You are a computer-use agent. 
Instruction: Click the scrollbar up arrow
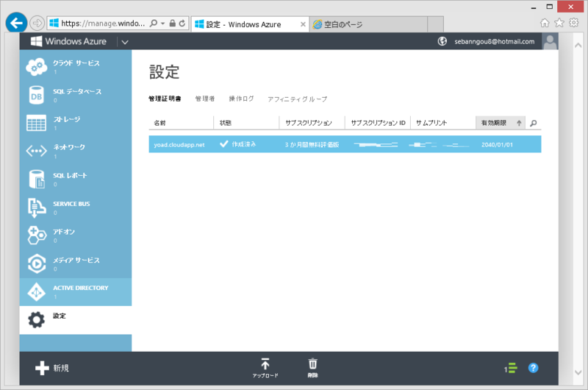click(x=578, y=46)
